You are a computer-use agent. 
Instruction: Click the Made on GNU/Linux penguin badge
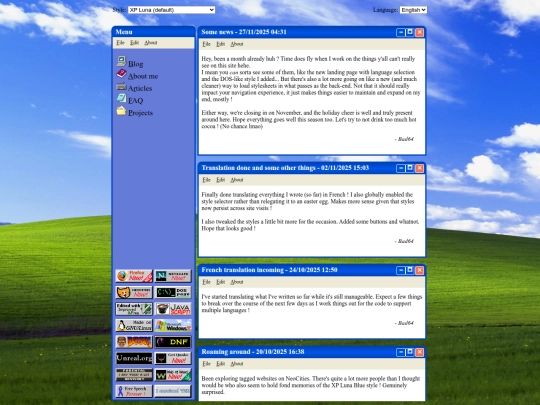134,325
